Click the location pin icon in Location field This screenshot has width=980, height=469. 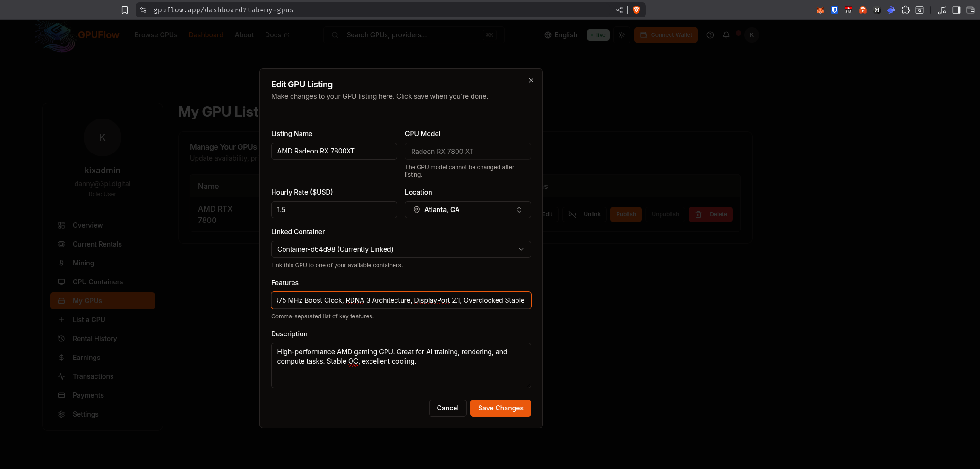(x=417, y=210)
